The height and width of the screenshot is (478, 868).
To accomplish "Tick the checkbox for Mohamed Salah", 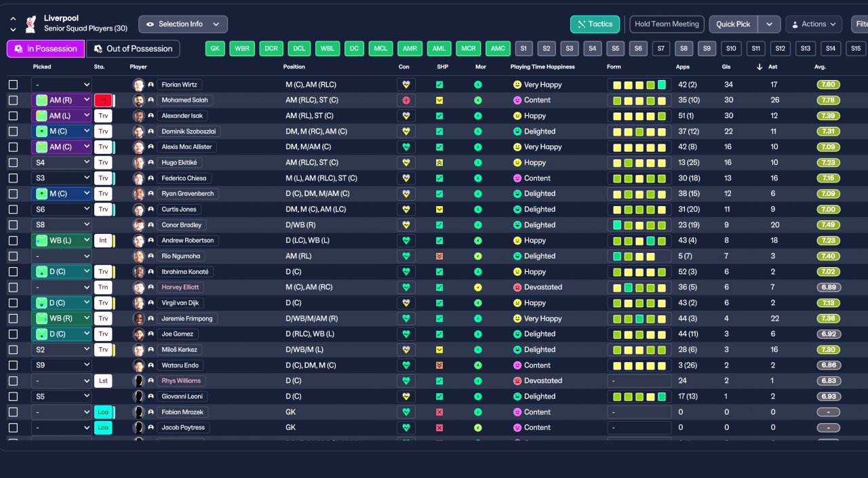I will (13, 100).
